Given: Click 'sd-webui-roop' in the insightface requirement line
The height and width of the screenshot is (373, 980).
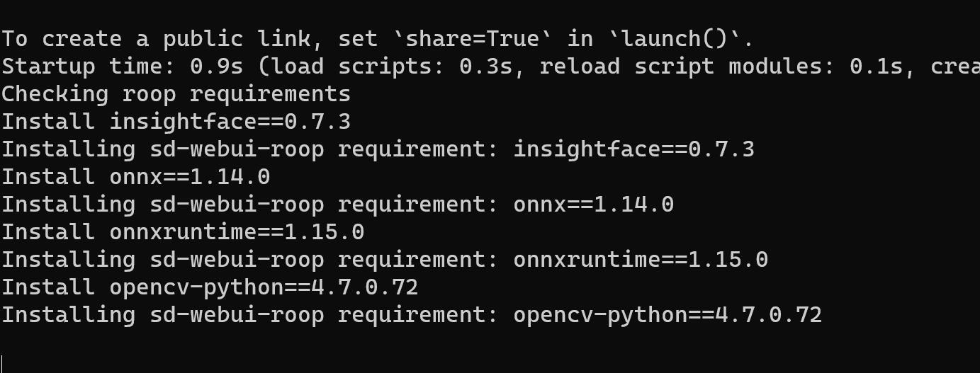Looking at the screenshot, I should pos(237,149).
